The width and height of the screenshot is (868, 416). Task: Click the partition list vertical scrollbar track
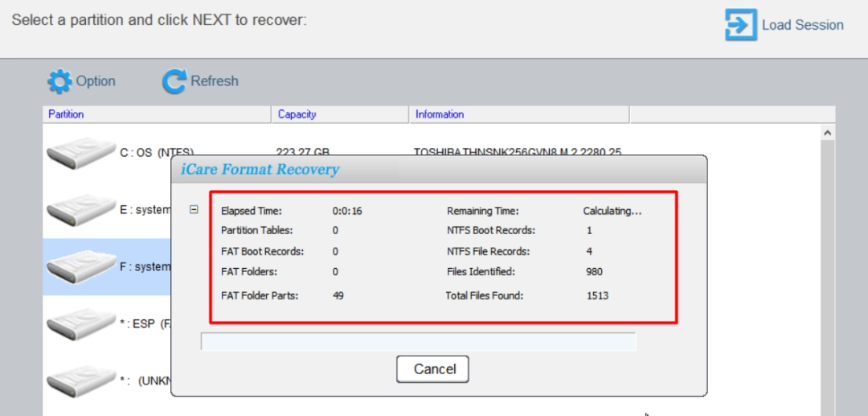pyautogui.click(x=828, y=277)
